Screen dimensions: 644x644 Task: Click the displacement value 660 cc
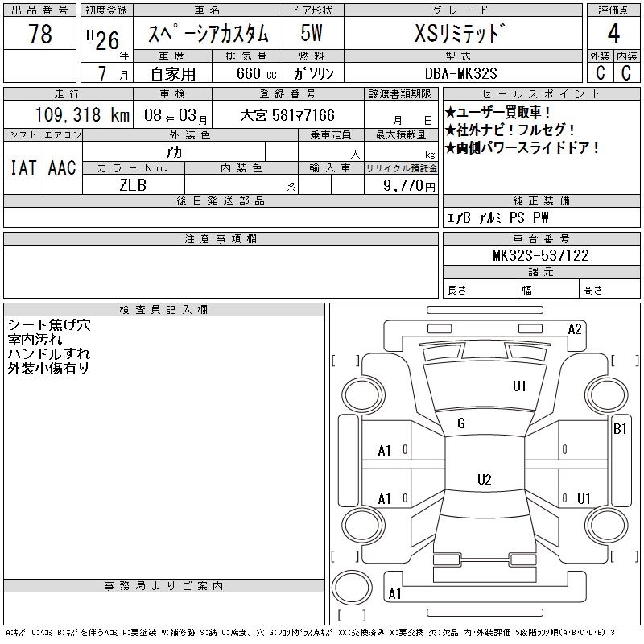tap(256, 74)
